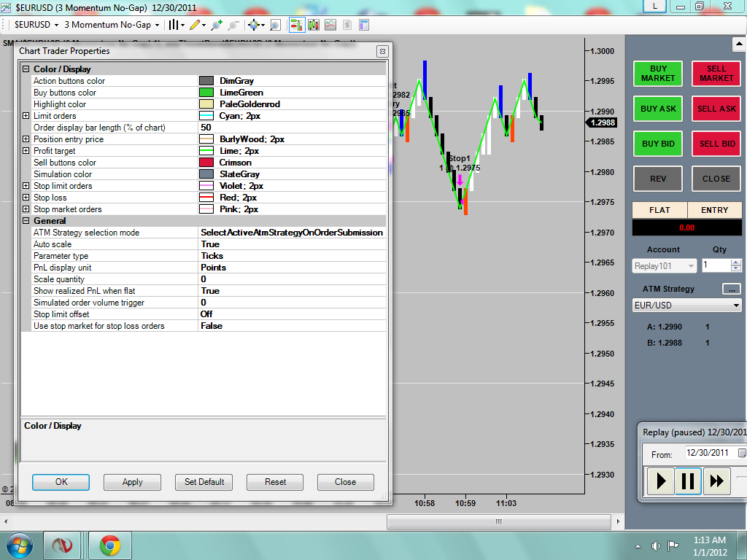Click the zoom out magnifier icon
Image resolution: width=747 pixels, height=560 pixels.
coord(233,25)
